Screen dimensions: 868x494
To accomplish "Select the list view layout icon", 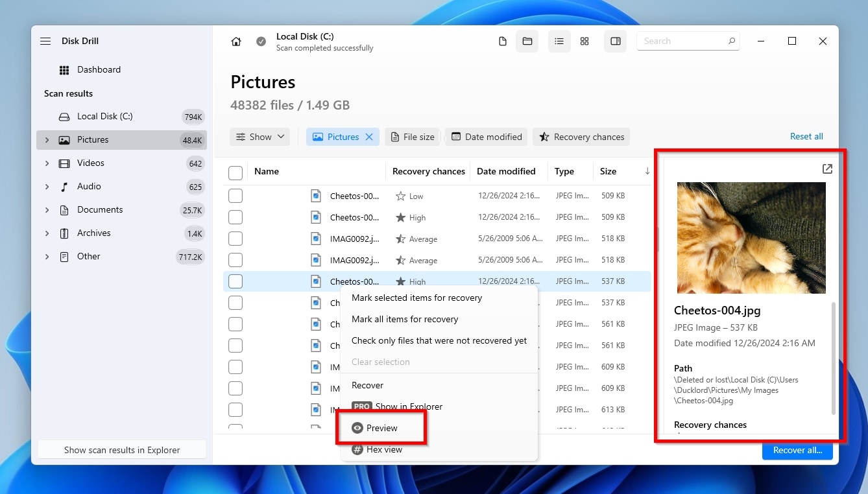I will 559,41.
